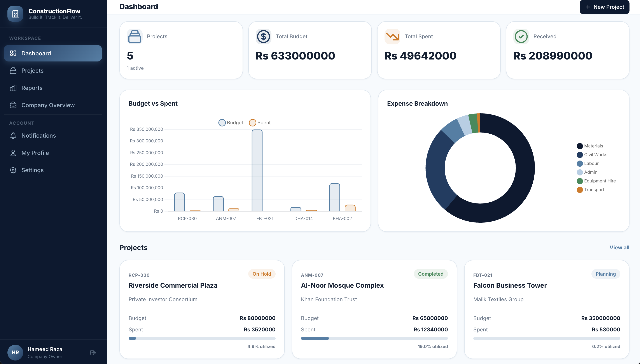Screen dimensions: 640x364
Task: Click the BHA-002 spent bar in chart
Action: [350, 208]
